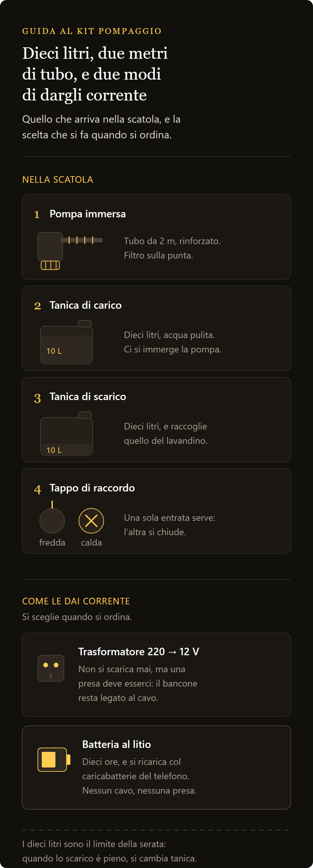Image resolution: width=313 pixels, height=868 pixels.
Task: Open the Tanica di scarico card heading
Action: click(x=88, y=396)
